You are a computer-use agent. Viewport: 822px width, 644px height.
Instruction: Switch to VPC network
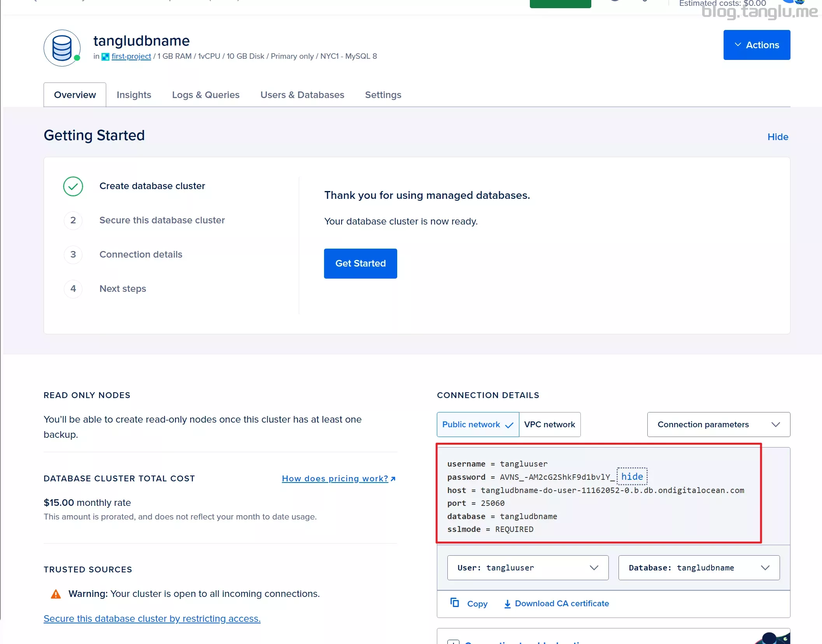click(x=550, y=425)
